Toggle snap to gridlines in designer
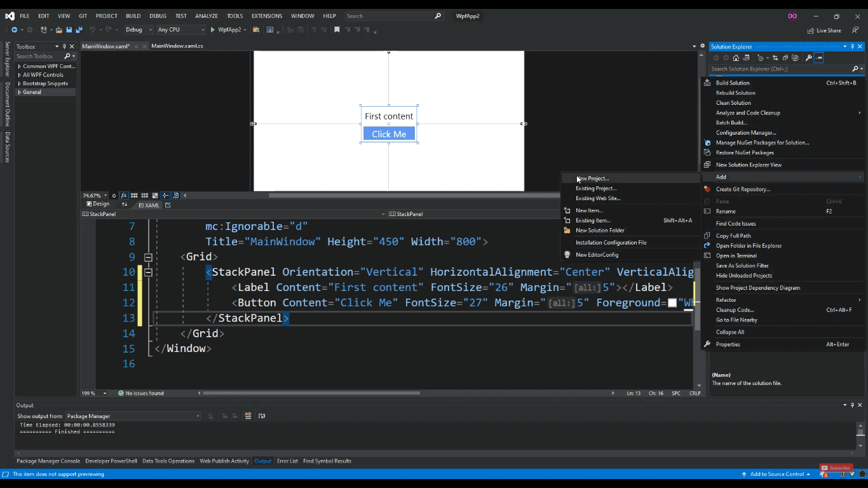This screenshot has height=488, width=868. (x=145, y=195)
